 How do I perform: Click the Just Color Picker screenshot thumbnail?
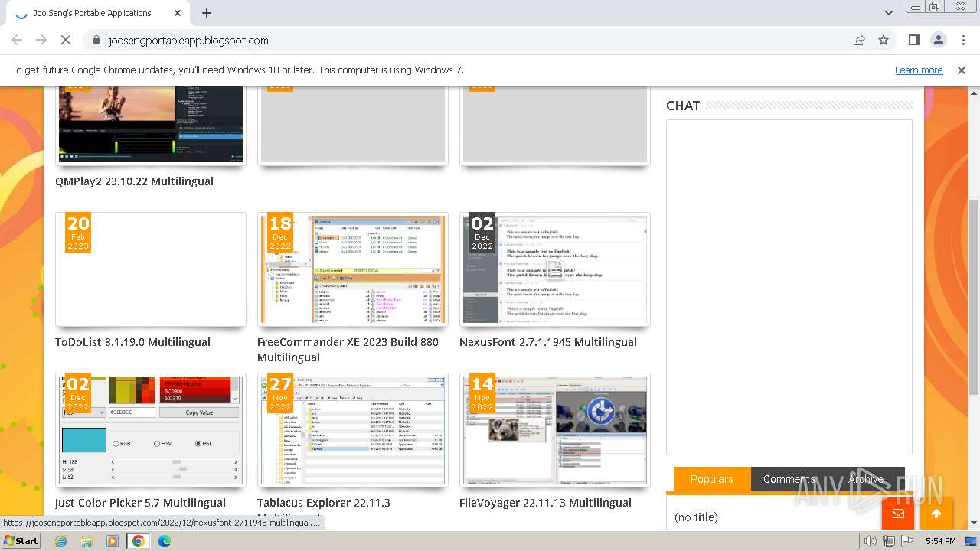click(x=151, y=430)
